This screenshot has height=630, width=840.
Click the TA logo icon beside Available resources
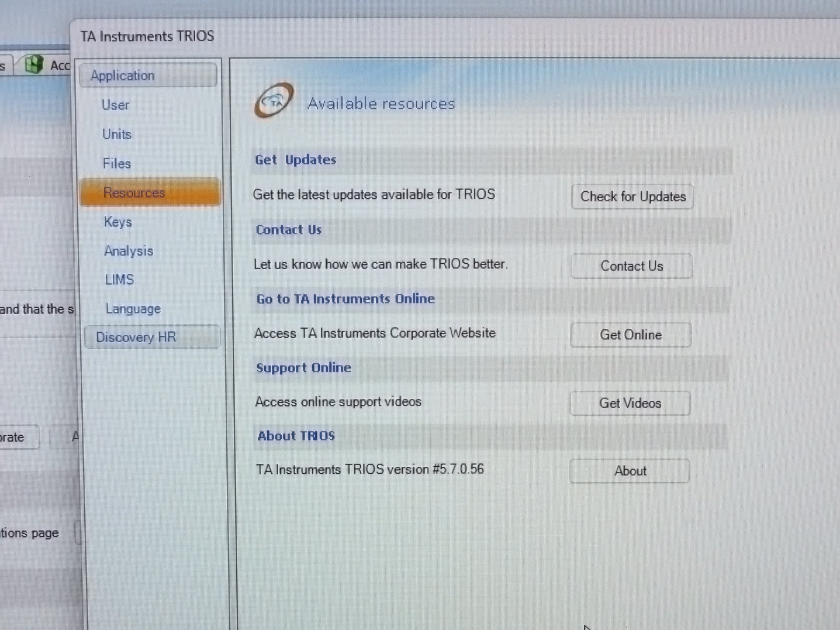274,100
